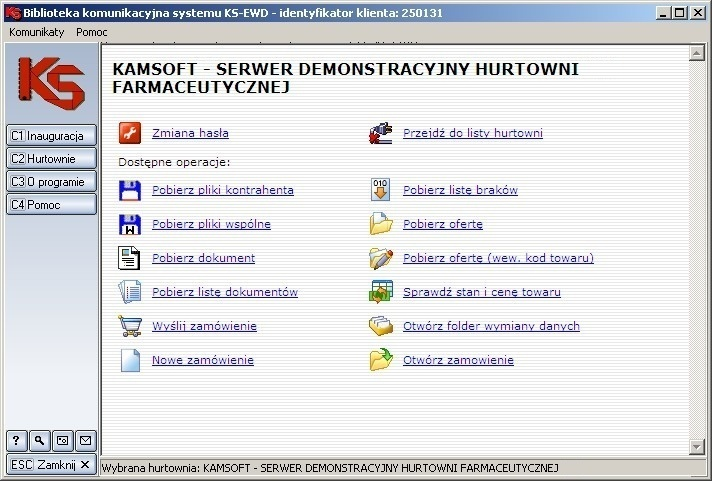712x481 pixels.
Task: Select the C3 O programie sidebar button
Action: 51,182
